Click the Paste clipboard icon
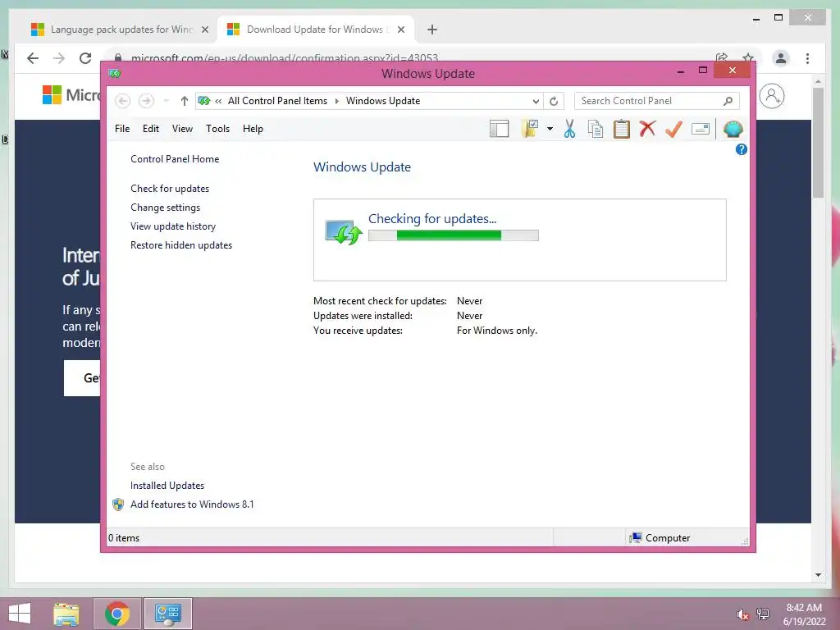The image size is (840, 630). click(x=622, y=129)
